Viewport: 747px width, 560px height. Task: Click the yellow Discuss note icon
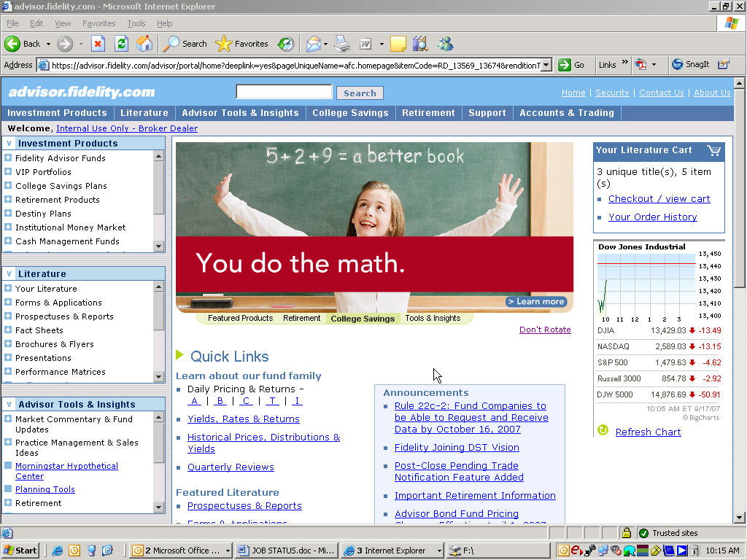click(398, 44)
